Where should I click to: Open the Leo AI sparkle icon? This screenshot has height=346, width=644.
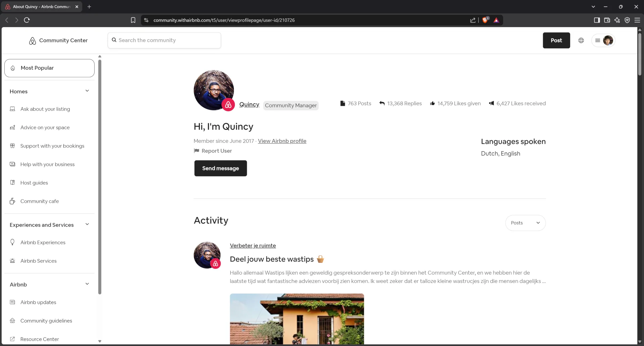point(617,20)
